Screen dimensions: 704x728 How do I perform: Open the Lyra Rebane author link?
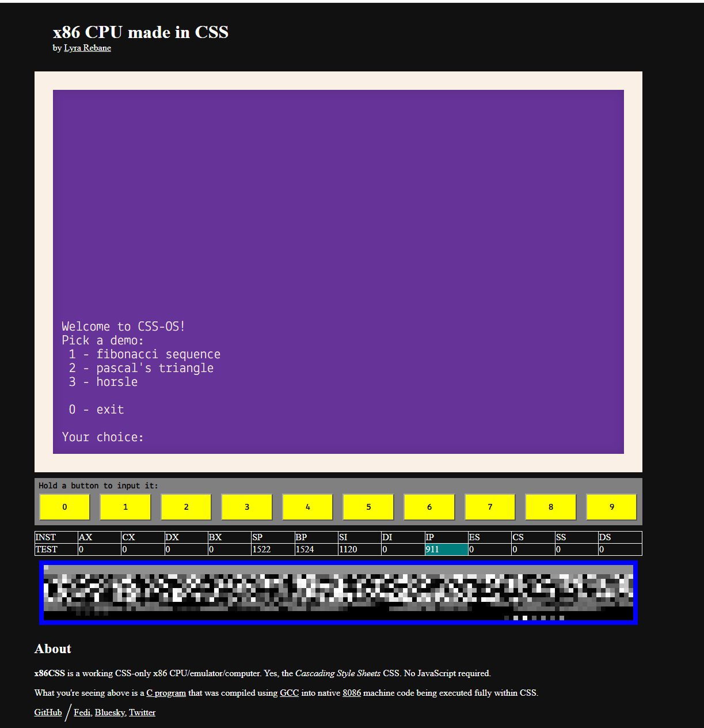tap(87, 48)
